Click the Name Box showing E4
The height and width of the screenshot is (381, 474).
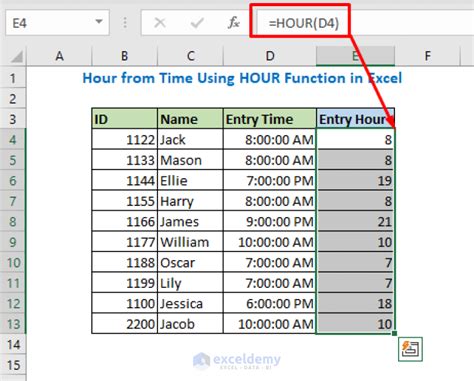point(57,23)
